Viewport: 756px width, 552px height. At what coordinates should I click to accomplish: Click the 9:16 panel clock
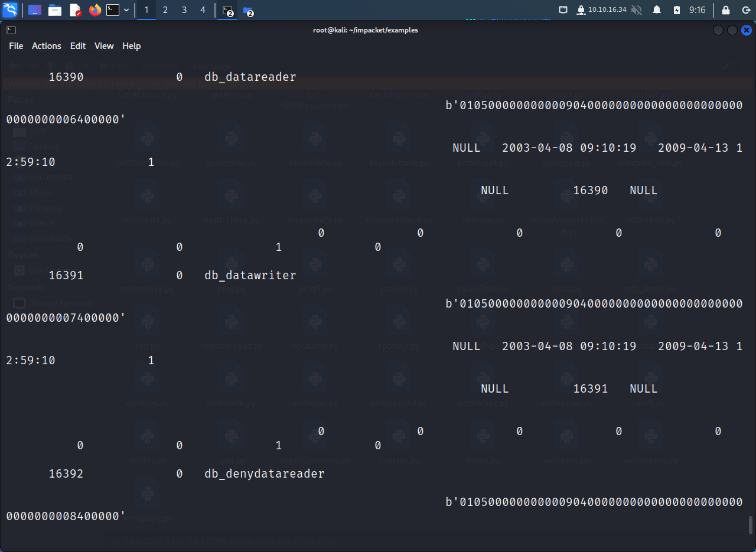pos(698,10)
